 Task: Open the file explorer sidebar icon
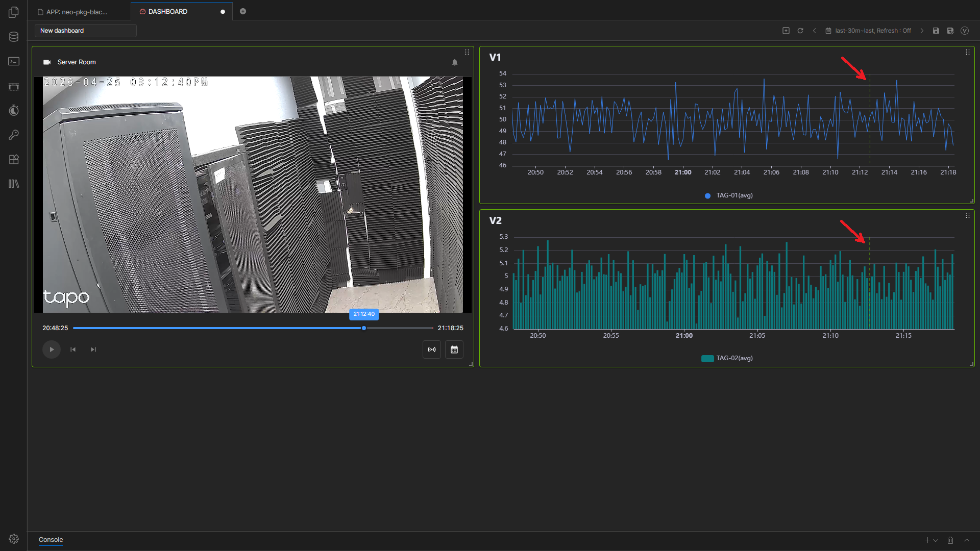point(14,12)
